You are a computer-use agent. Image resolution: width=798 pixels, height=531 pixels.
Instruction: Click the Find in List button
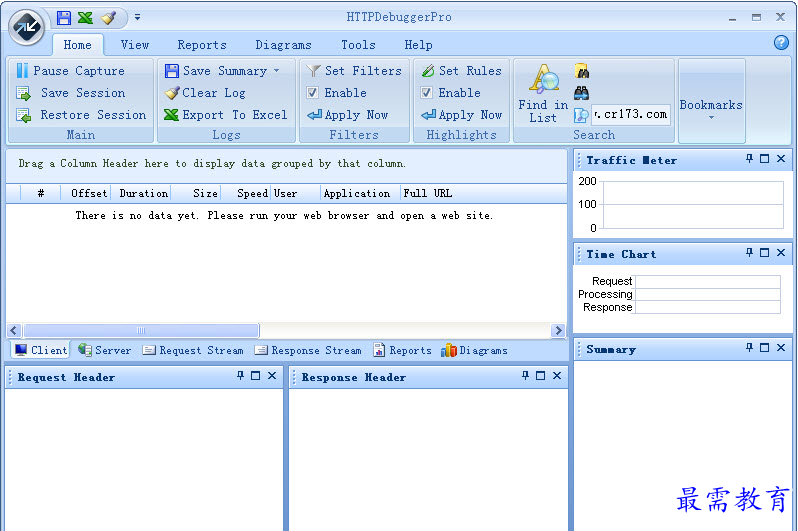543,94
